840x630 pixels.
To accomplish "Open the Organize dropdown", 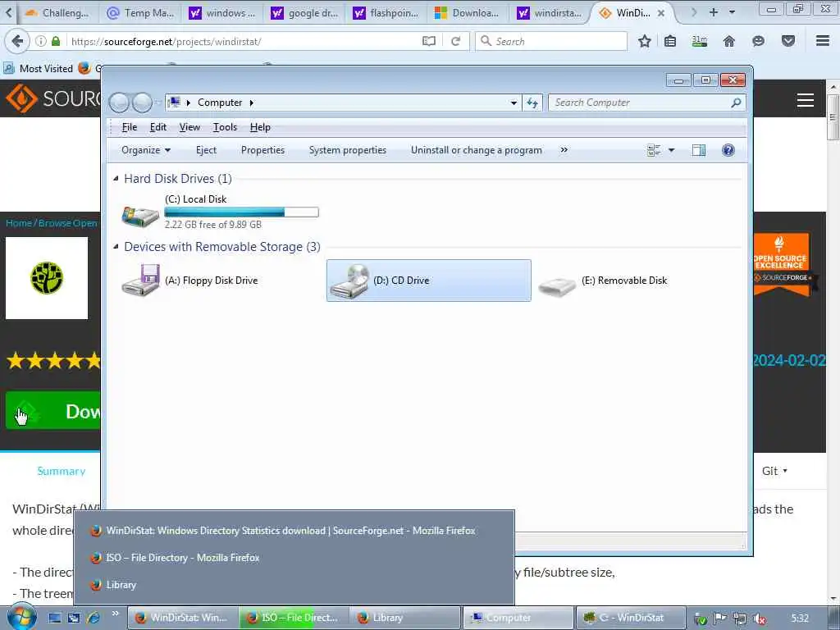I will coord(146,150).
